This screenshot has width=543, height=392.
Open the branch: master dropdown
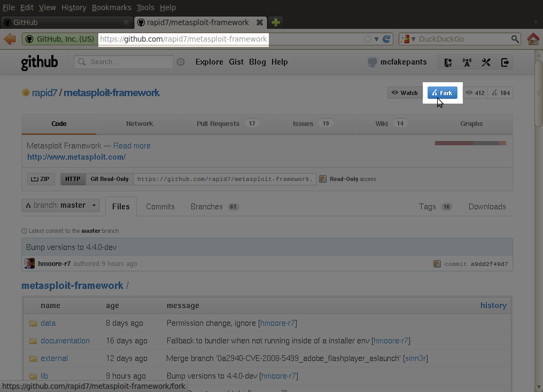60,205
